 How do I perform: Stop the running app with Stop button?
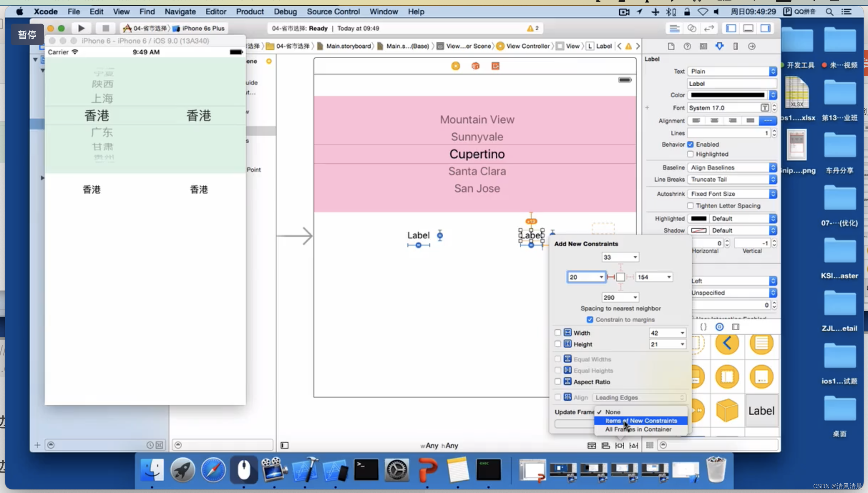click(105, 28)
